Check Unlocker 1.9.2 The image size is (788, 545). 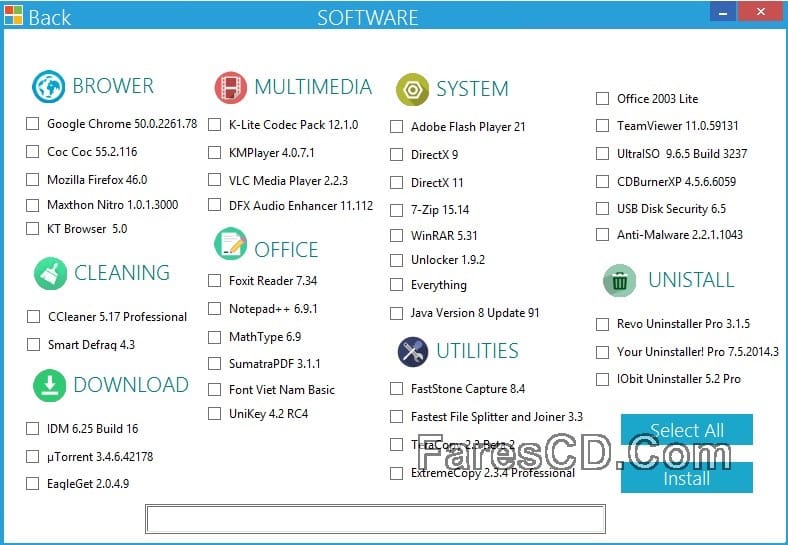pos(397,260)
